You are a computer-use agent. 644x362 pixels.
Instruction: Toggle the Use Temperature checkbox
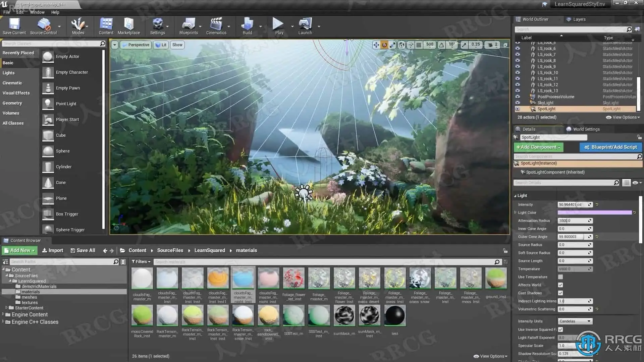point(560,277)
